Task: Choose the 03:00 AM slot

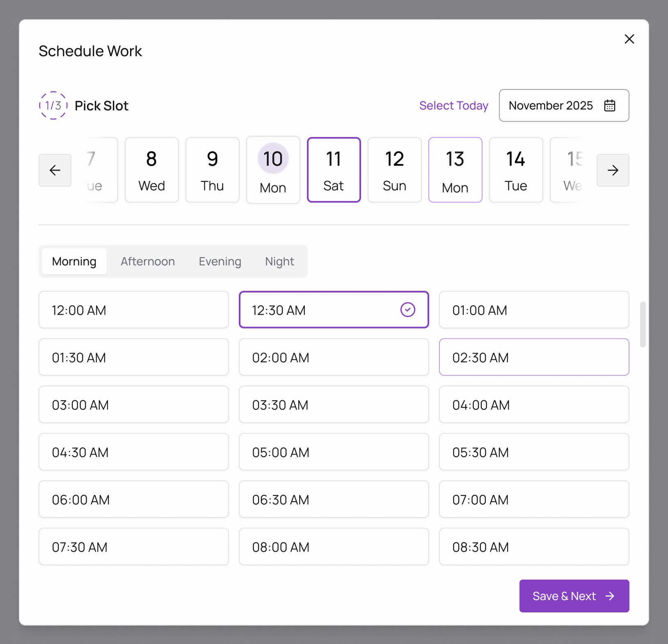Action: (x=134, y=404)
